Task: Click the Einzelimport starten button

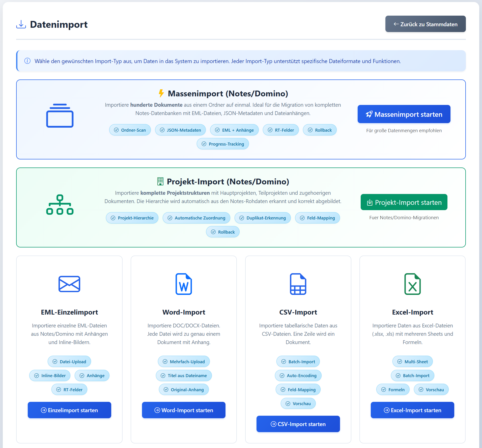Action: pos(69,410)
